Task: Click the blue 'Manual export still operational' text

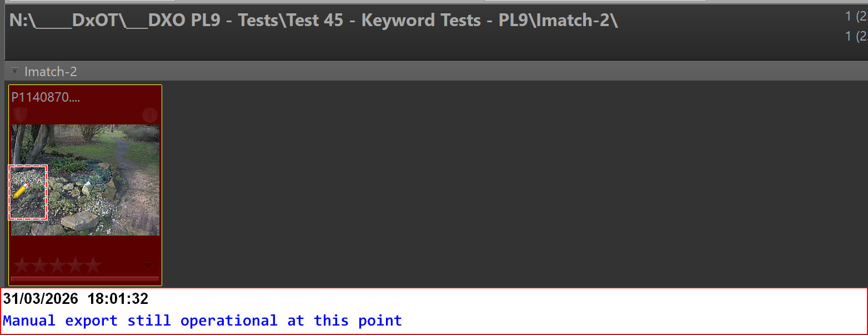Action: [202, 321]
